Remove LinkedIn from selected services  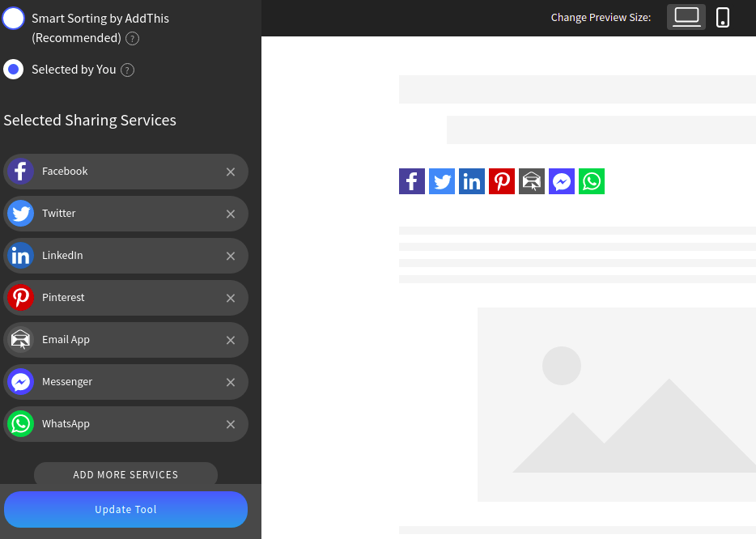click(231, 256)
